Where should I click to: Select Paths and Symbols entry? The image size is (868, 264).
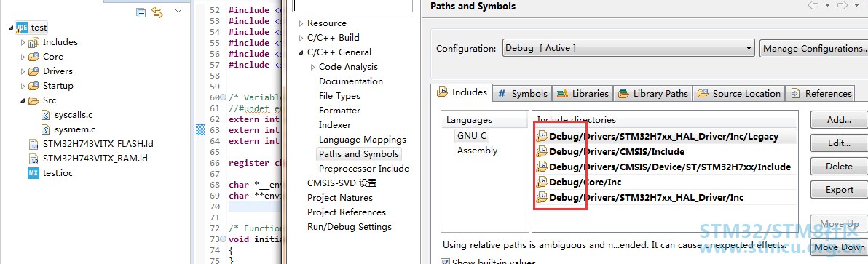359,154
